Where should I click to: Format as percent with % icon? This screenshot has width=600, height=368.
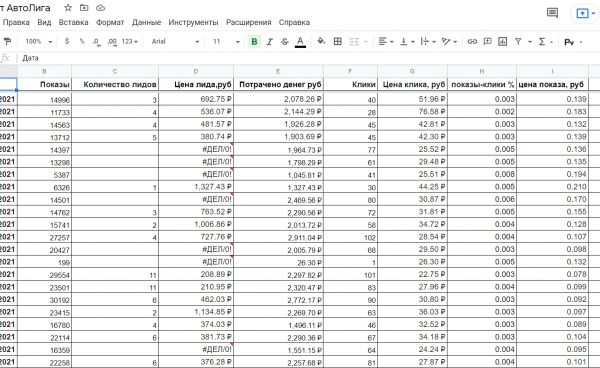(82, 41)
